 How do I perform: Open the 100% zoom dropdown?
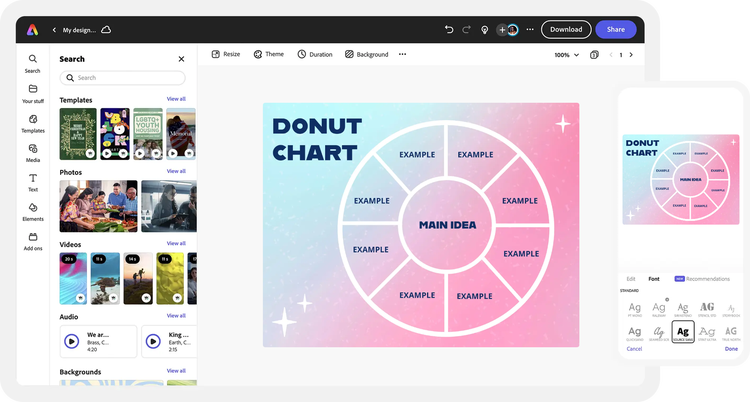click(567, 55)
